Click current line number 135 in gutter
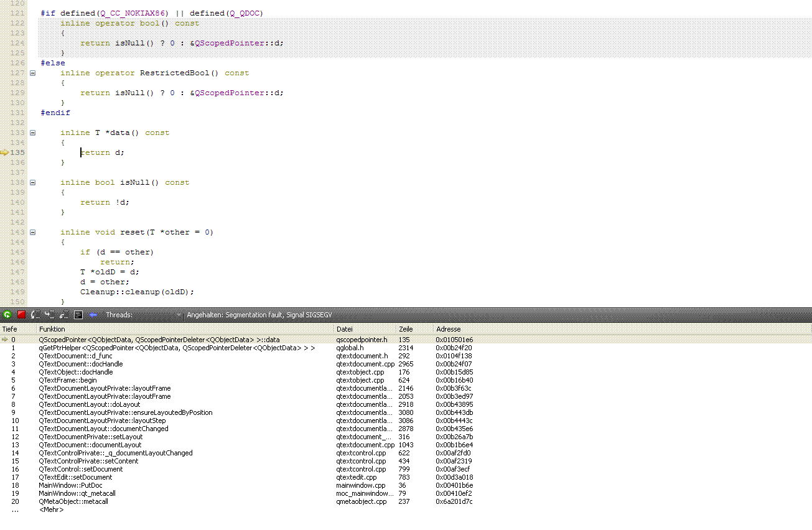The height and width of the screenshot is (530, 812). point(17,152)
